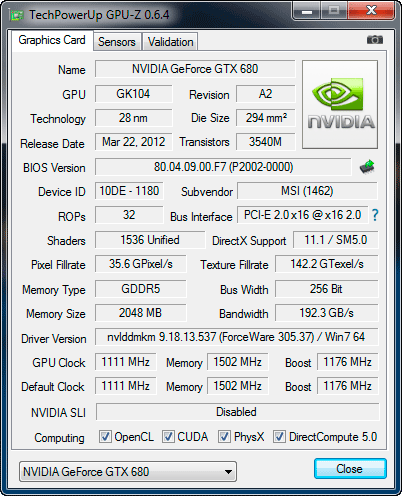Click the GPU-Z title bar app icon
The width and height of the screenshot is (402, 496).
pyautogui.click(x=17, y=15)
